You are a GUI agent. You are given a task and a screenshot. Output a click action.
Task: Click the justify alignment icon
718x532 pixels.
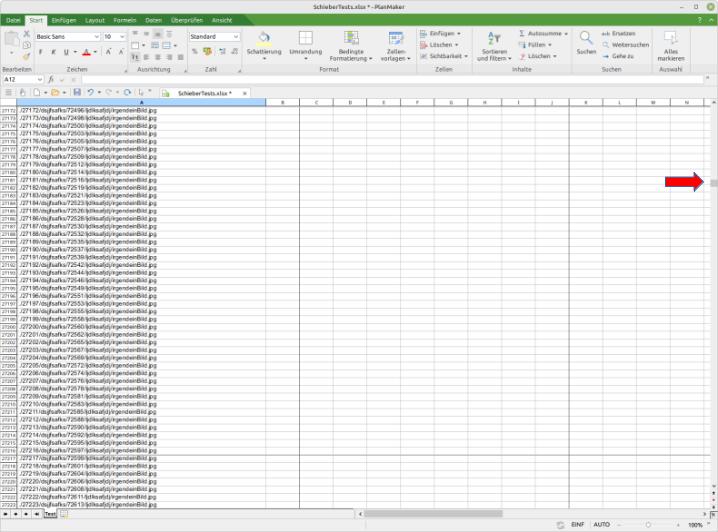tap(180, 57)
